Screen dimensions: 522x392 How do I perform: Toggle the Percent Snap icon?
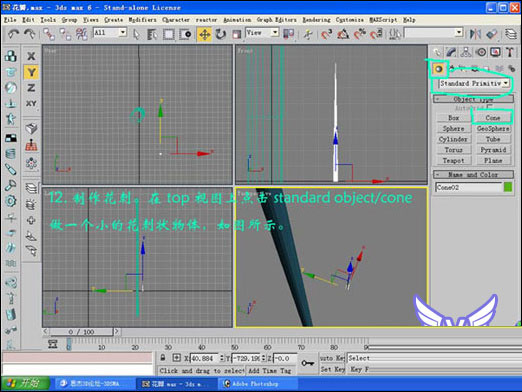[x=360, y=34]
